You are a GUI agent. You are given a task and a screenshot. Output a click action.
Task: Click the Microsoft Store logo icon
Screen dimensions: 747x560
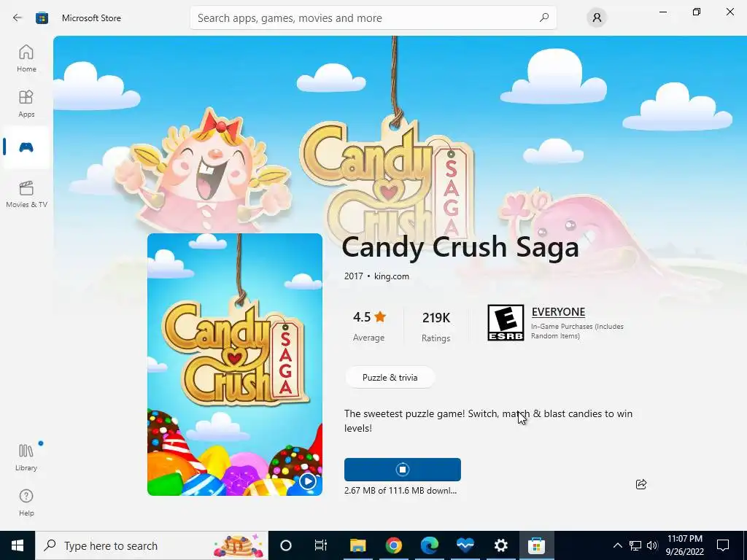pyautogui.click(x=42, y=18)
